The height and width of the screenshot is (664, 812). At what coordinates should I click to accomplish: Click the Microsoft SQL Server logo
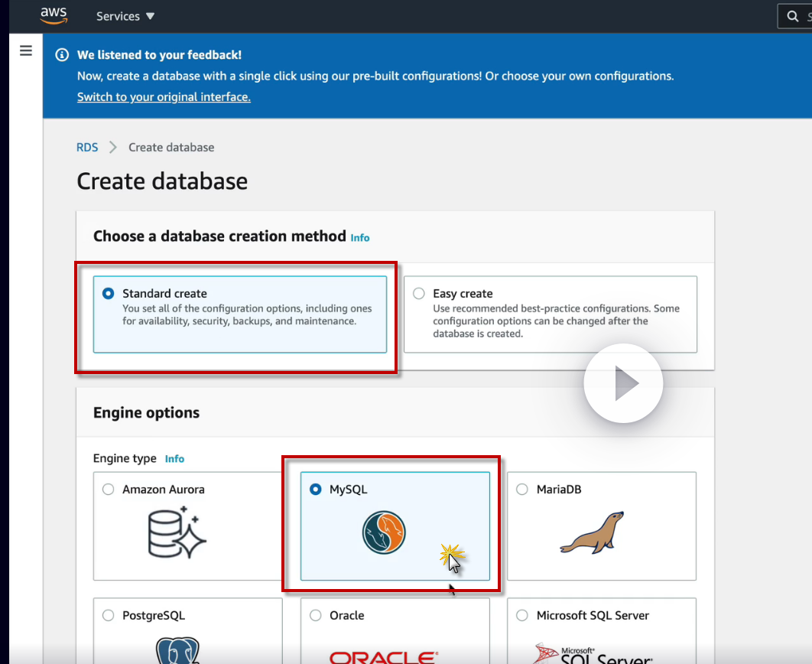pos(593,653)
